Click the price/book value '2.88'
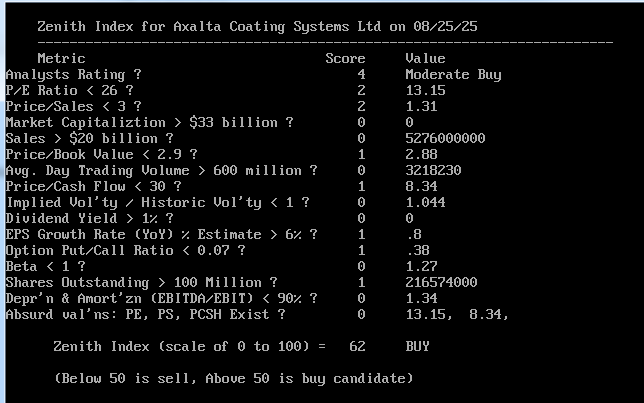Viewport: 644px width, 403px height. (x=421, y=154)
